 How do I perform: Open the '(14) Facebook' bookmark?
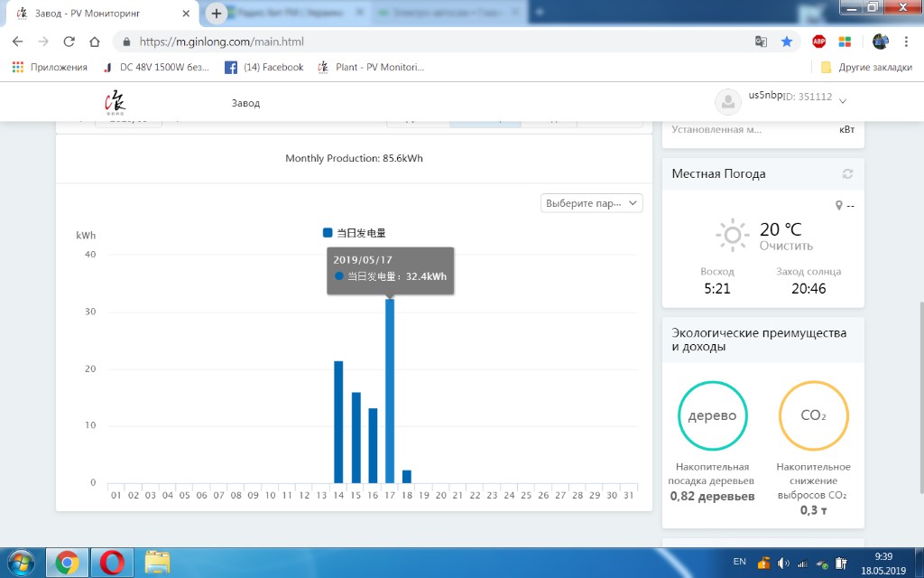click(264, 67)
